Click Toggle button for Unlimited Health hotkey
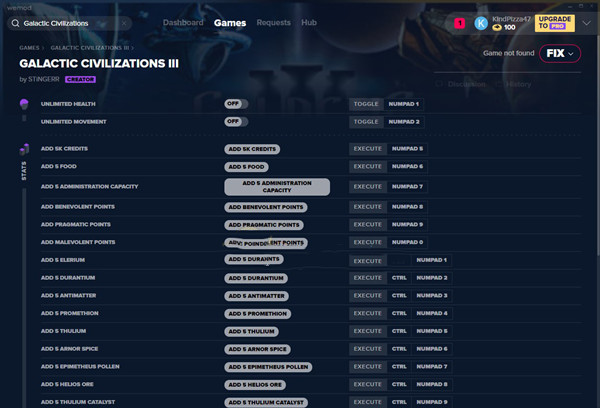The height and width of the screenshot is (408, 600). click(x=367, y=104)
